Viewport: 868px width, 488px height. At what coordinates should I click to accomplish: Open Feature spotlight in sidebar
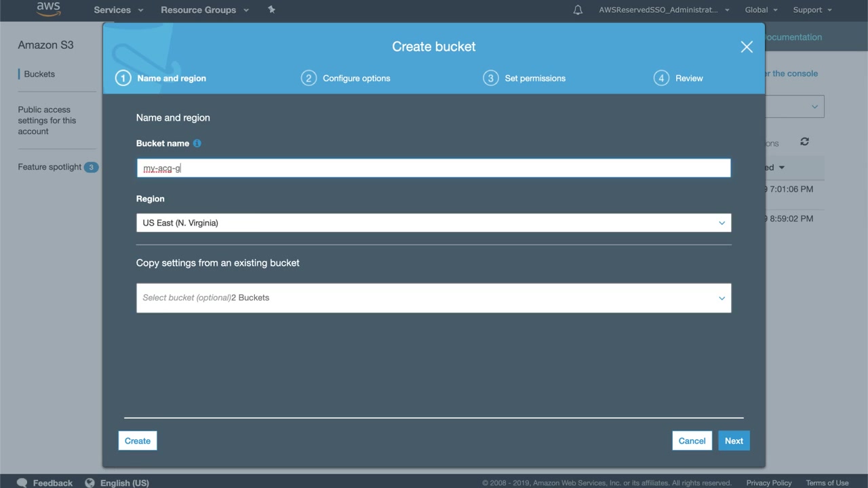tap(50, 167)
